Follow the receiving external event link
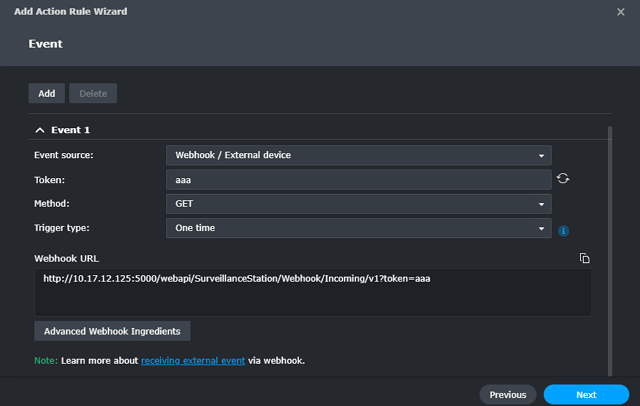640x406 pixels. coord(193,361)
